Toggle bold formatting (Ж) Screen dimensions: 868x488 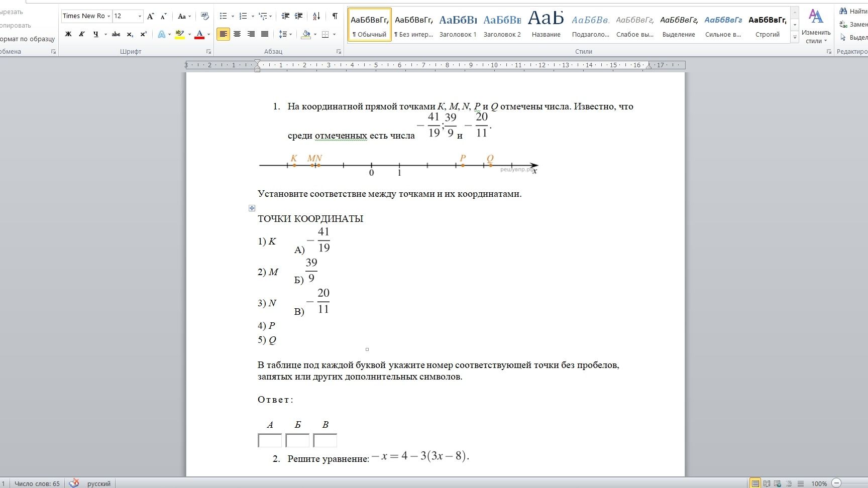pos(68,34)
